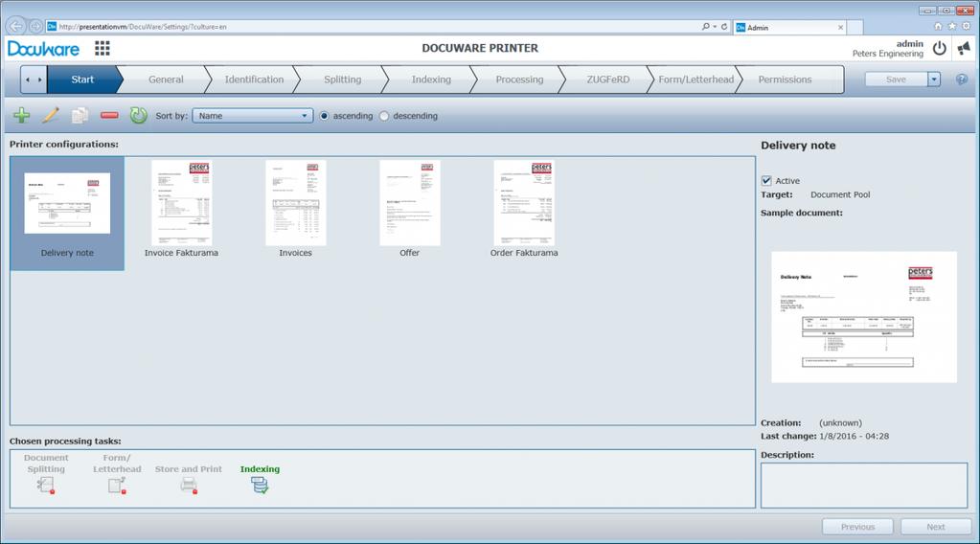Click the Indexing task icon
Screen dimensions: 980x544
260,485
